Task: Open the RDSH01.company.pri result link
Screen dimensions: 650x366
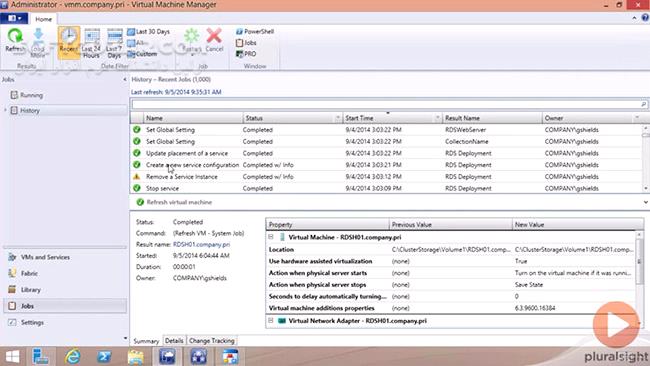Action: click(201, 245)
